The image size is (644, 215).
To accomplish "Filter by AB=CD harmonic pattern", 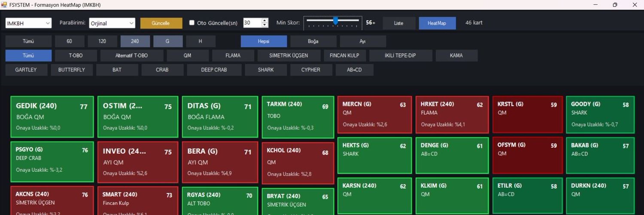I will (355, 70).
